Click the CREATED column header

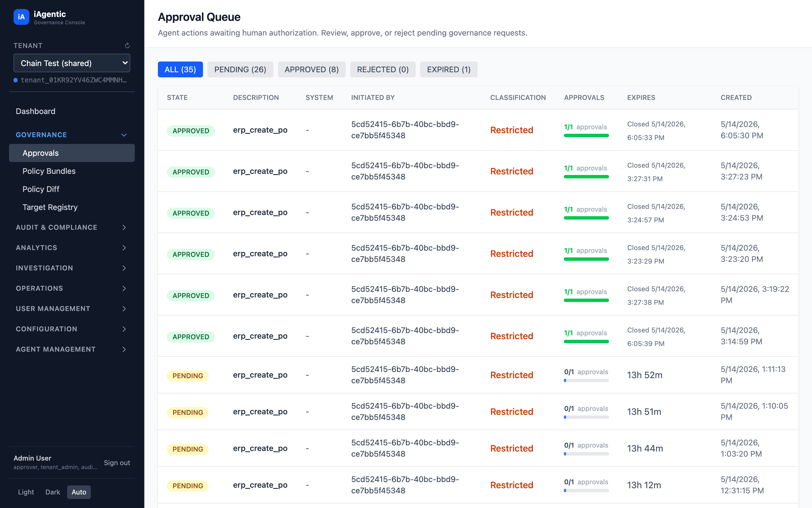coord(736,97)
